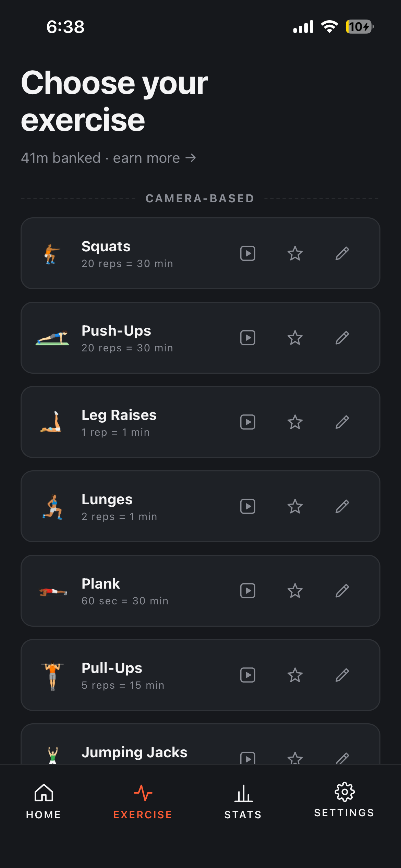Open Push-Ups pencil edit icon
401x868 pixels.
point(342,338)
